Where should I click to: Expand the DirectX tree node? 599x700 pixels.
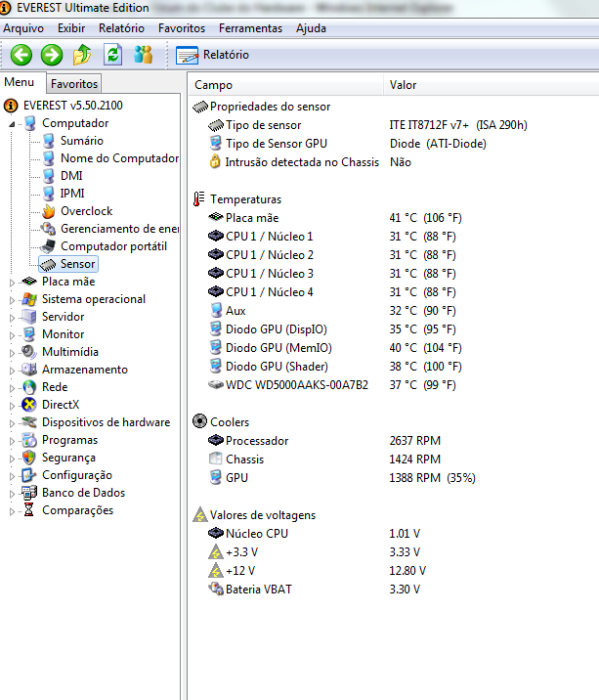click(x=12, y=406)
